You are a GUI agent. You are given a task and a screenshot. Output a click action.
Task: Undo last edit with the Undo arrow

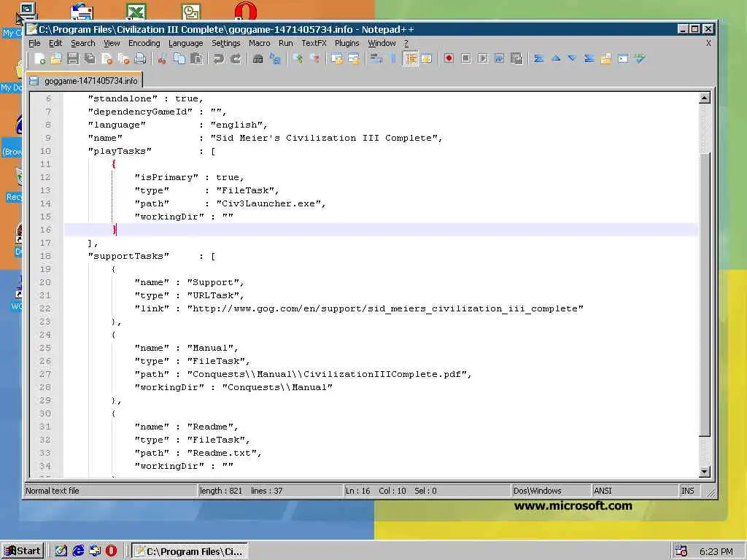point(218,58)
